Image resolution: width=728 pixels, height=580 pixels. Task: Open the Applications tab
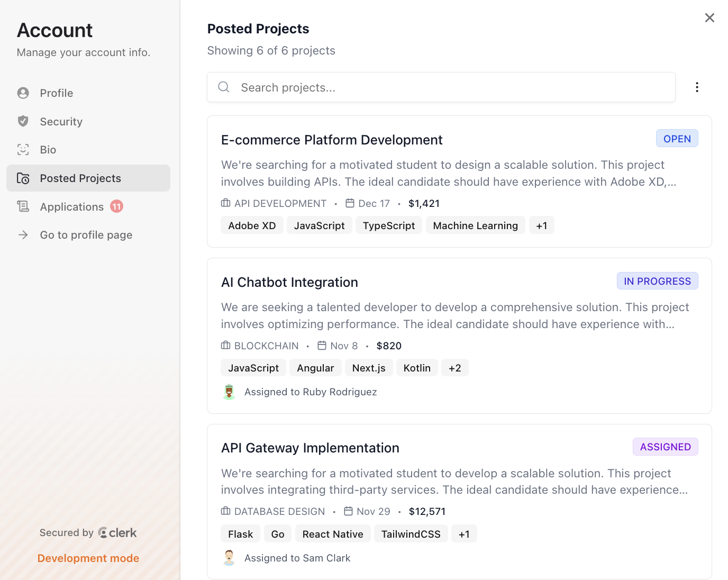[72, 207]
